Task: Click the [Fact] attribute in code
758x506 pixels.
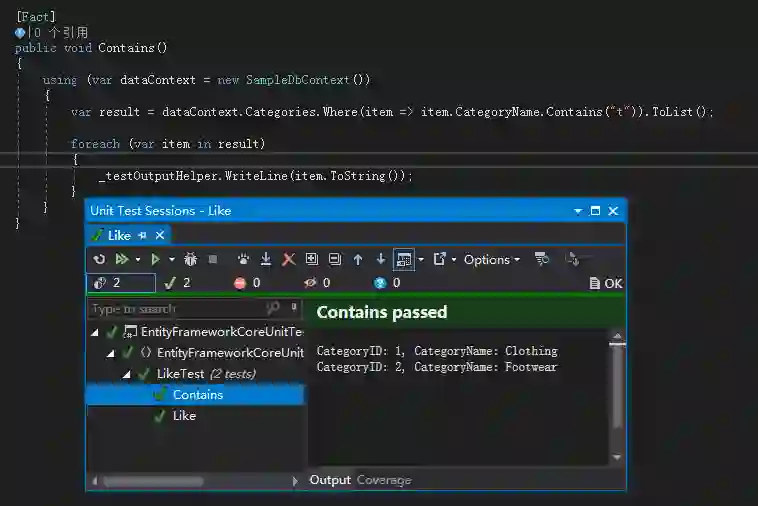Action: click(36, 17)
